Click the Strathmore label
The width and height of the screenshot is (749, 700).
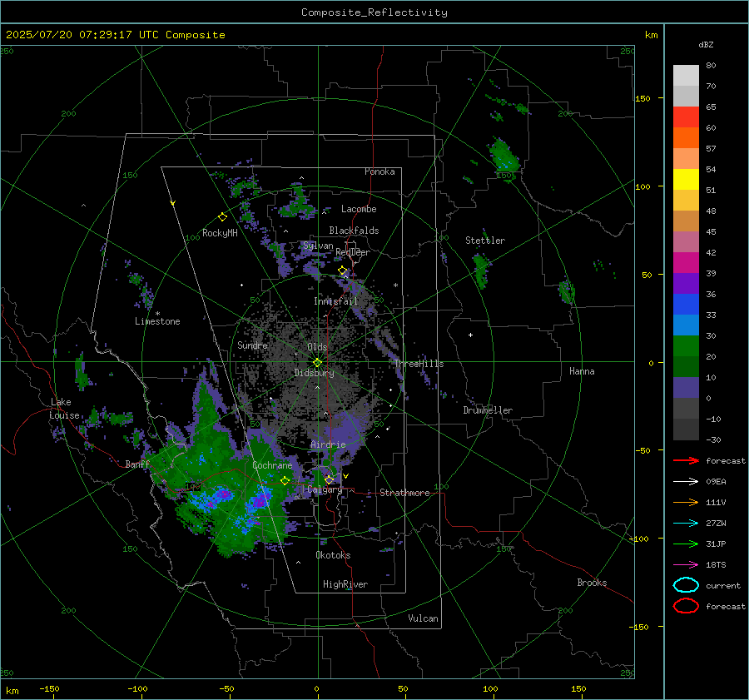click(404, 493)
